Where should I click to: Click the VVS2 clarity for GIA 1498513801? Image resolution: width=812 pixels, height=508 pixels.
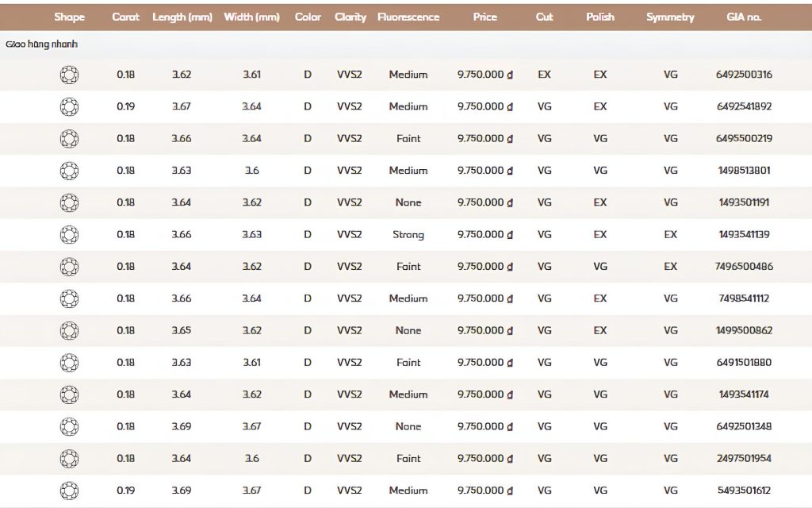(x=350, y=171)
